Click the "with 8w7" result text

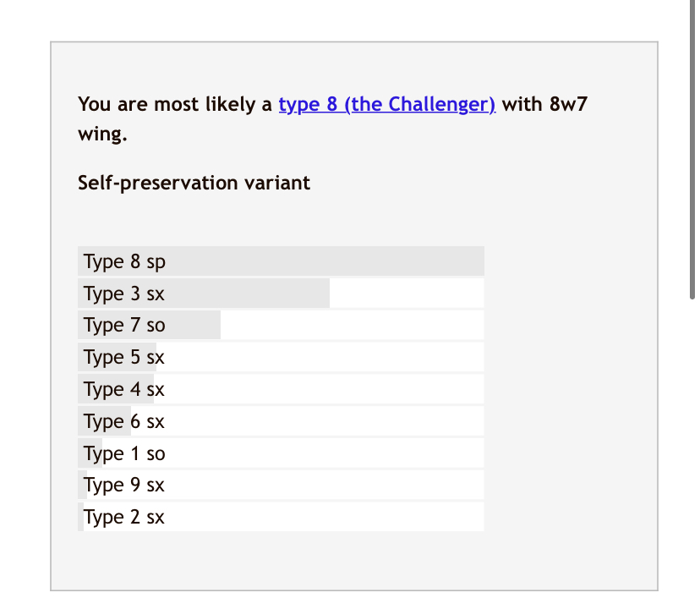point(544,105)
